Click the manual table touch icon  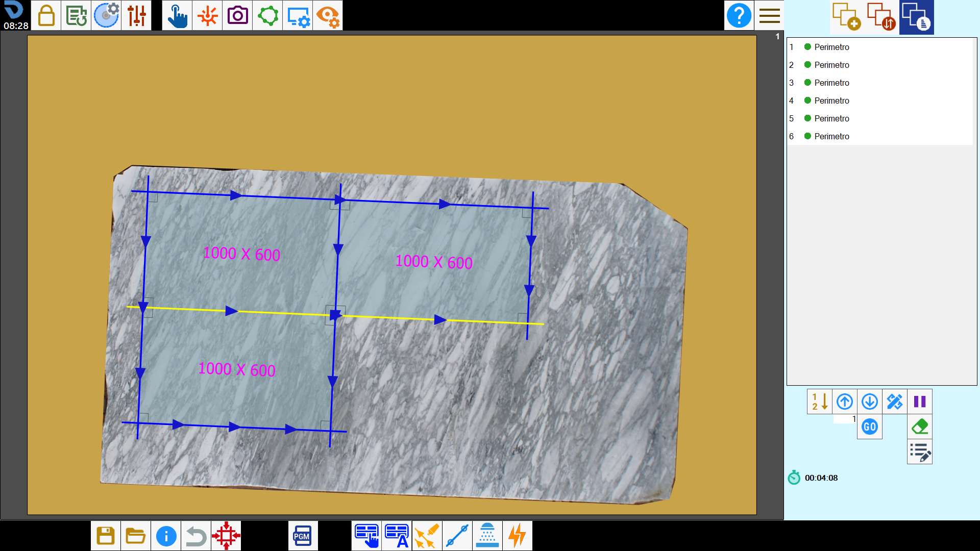coord(366,536)
